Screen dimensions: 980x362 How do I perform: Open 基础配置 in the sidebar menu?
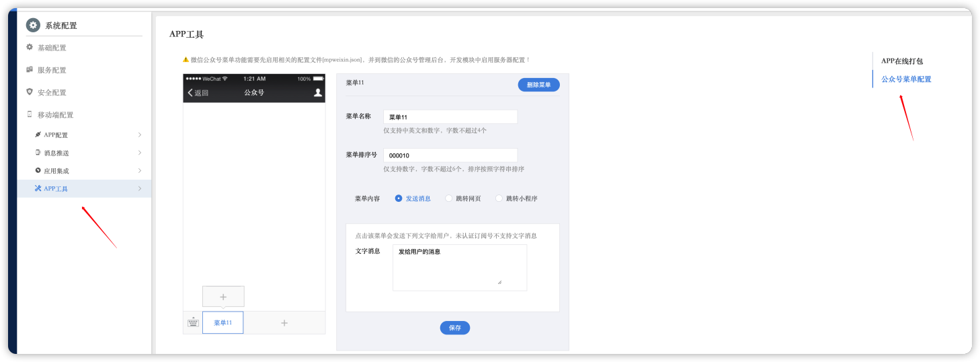click(52, 48)
